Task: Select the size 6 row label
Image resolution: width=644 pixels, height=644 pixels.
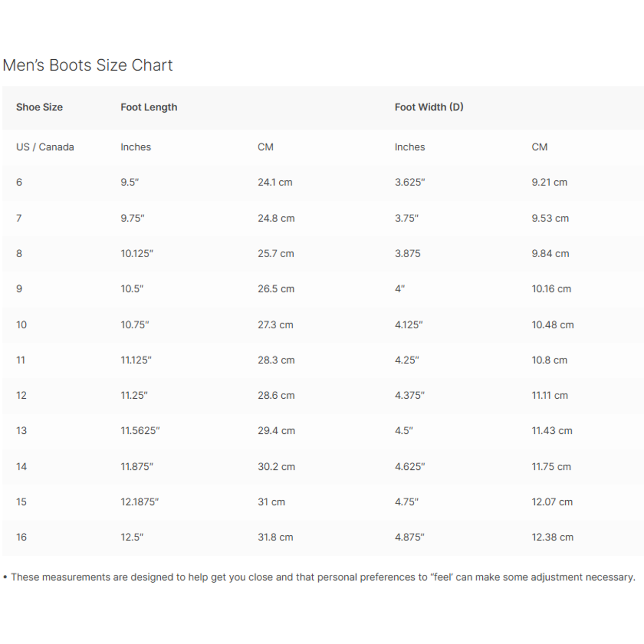Action: click(19, 182)
